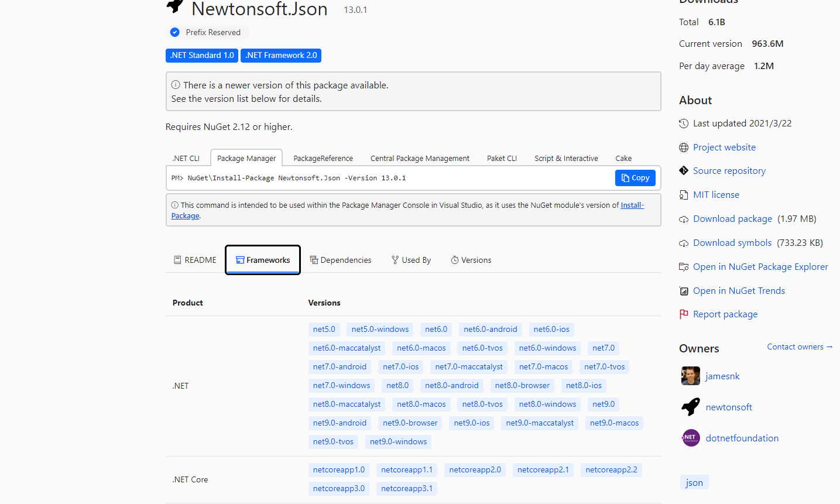This screenshot has width=840, height=504.
Task: Click jamesnk owner avatar photo
Action: click(x=691, y=376)
